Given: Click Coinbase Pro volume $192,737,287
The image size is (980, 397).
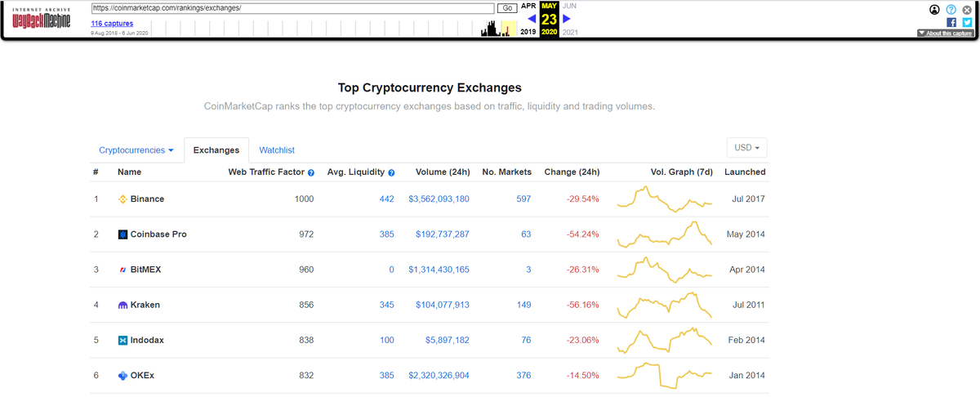Looking at the screenshot, I should 442,234.
